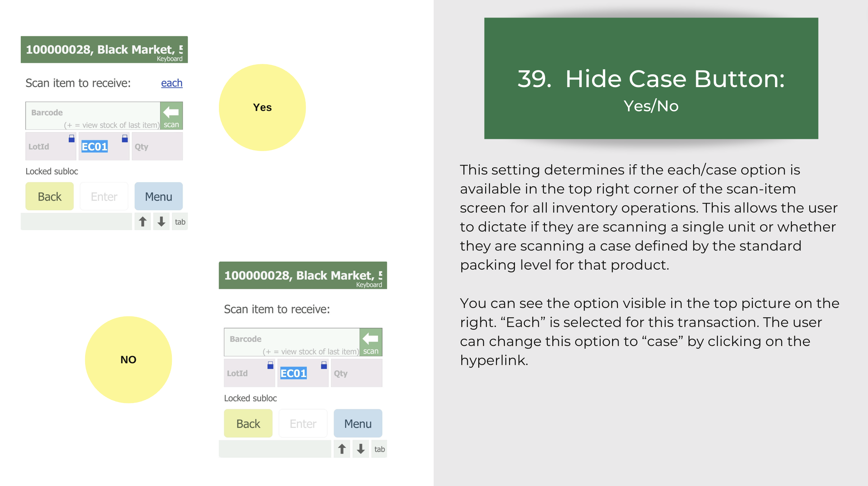Image resolution: width=868 pixels, height=486 pixels.
Task: Click the yellow Back button in bottom panel
Action: click(248, 423)
